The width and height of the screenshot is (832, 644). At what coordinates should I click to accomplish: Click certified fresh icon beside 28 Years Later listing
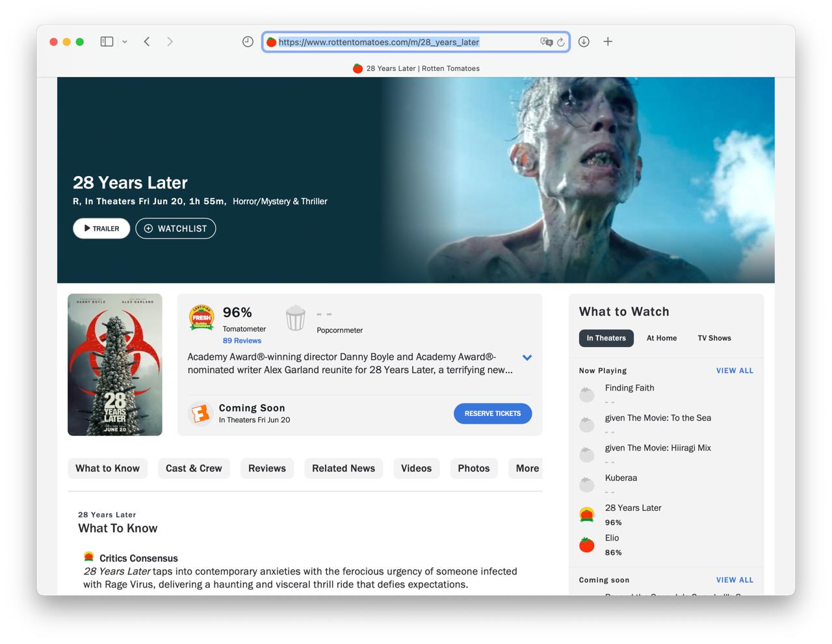(x=587, y=515)
